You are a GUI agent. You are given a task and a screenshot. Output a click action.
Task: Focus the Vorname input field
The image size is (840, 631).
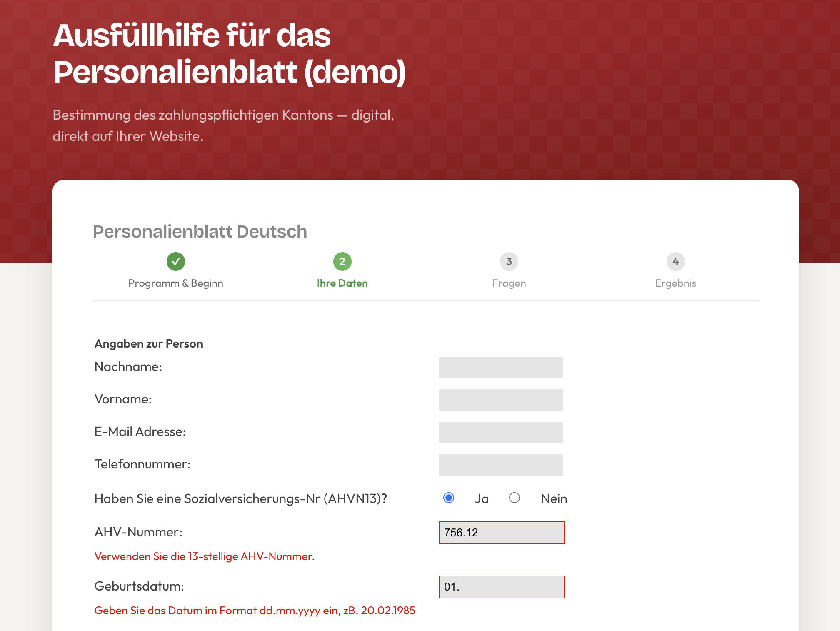pos(501,400)
